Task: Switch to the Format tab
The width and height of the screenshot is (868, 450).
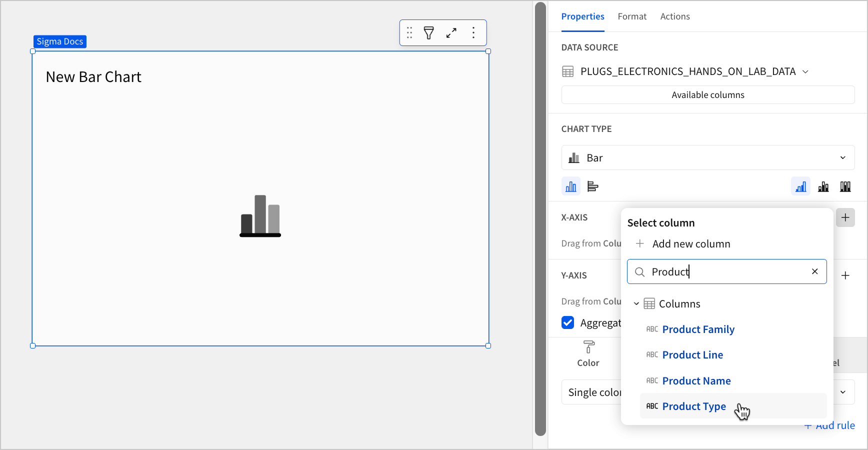Action: (632, 16)
